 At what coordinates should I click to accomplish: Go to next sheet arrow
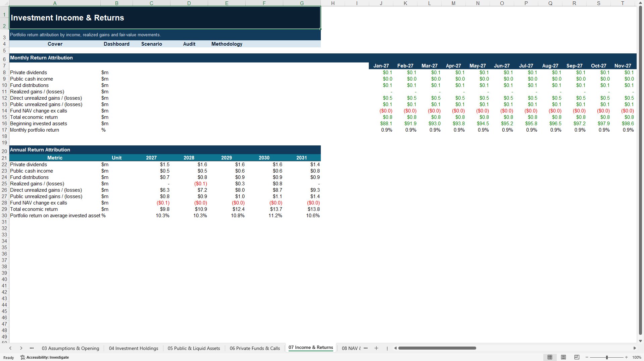click(21, 348)
